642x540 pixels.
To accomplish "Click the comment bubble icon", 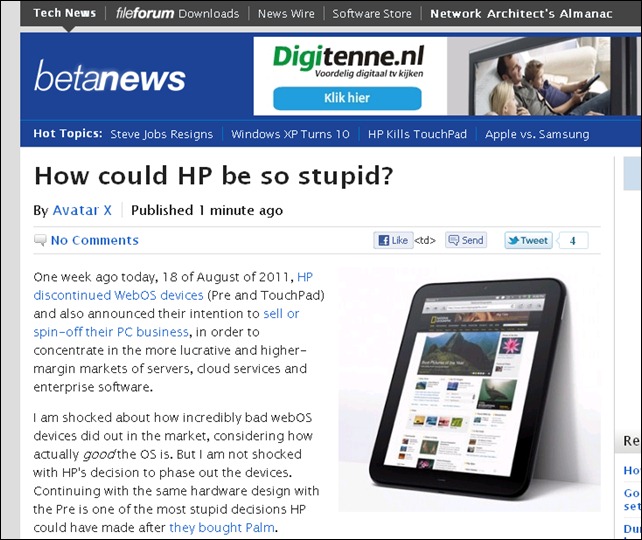I will tap(40, 240).
